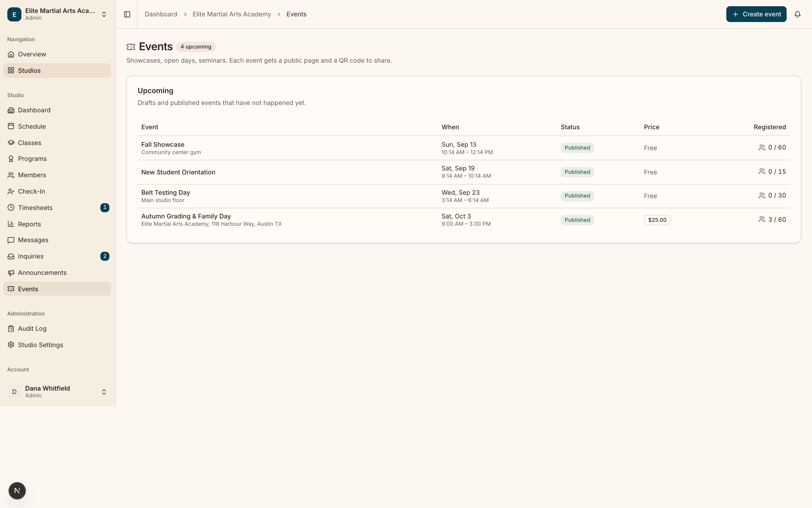The width and height of the screenshot is (812, 508).
Task: Click Elite Martial Arts Academy breadcrumb
Action: coord(232,14)
